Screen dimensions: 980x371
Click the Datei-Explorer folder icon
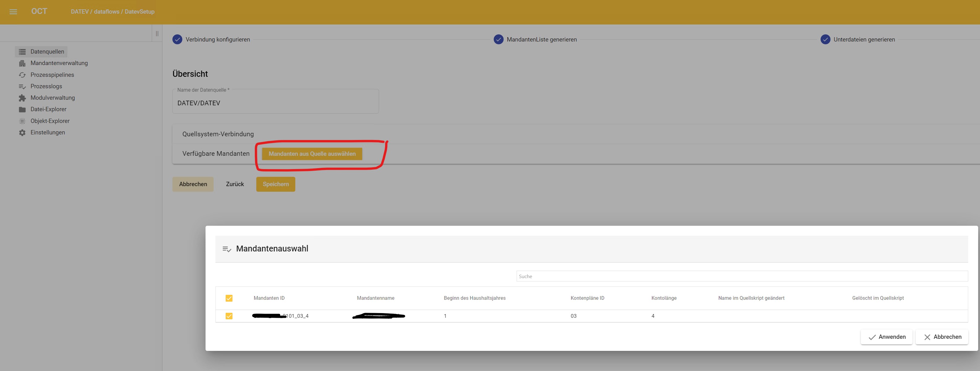click(23, 110)
